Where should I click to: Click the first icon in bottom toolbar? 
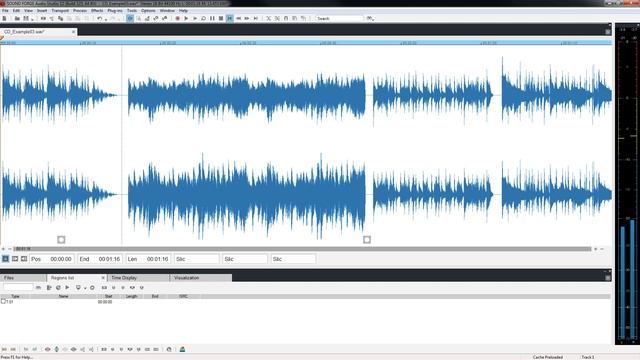[4, 349]
